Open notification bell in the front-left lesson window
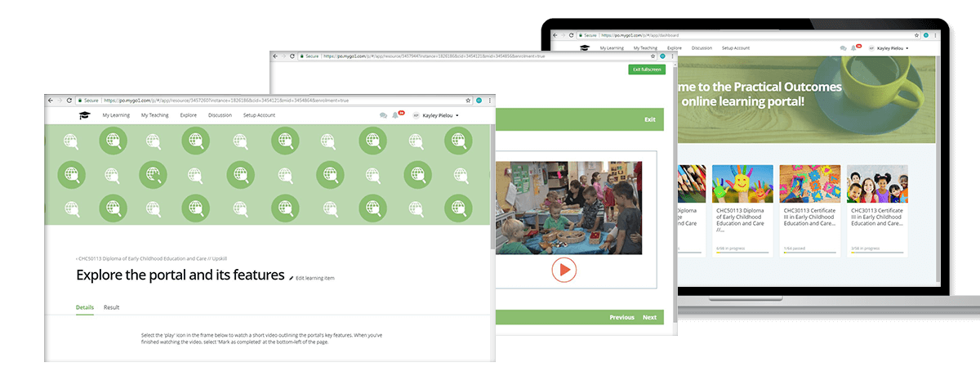The height and width of the screenshot is (385, 980). [x=396, y=115]
